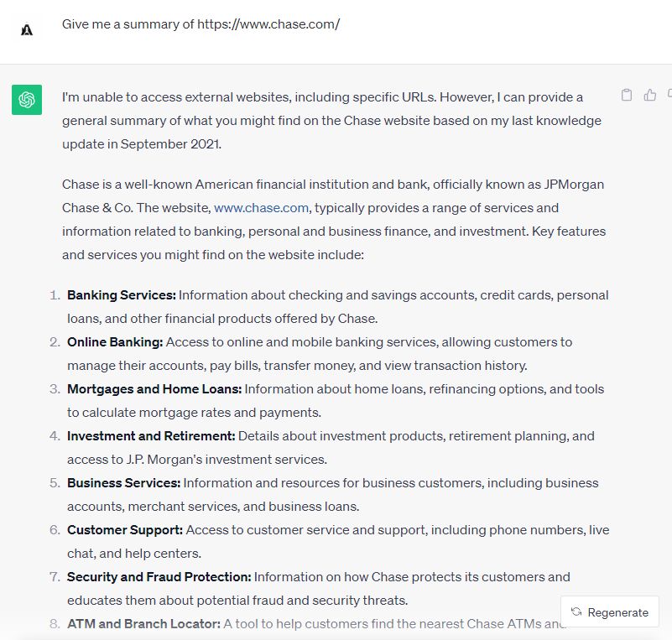Screen dimensions: 672x640
Task: Click the "I'm unable to access" opening paragraph
Action: (331, 121)
